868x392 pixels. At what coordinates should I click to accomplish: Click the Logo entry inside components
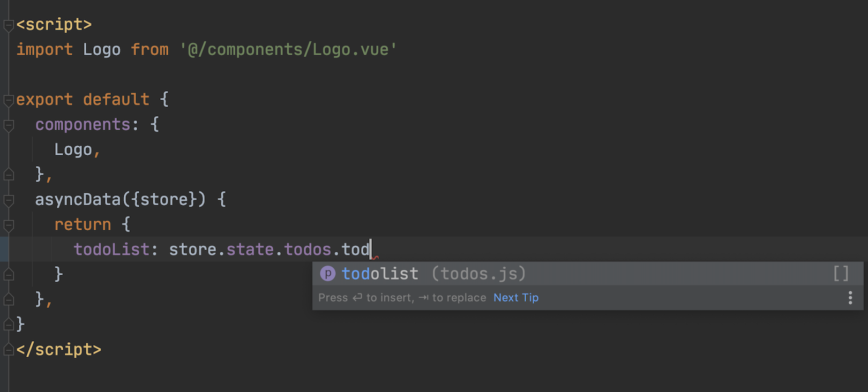pos(73,149)
